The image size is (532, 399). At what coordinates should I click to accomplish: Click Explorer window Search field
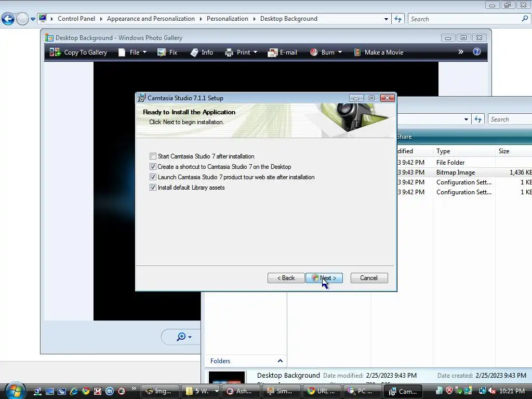coord(510,119)
